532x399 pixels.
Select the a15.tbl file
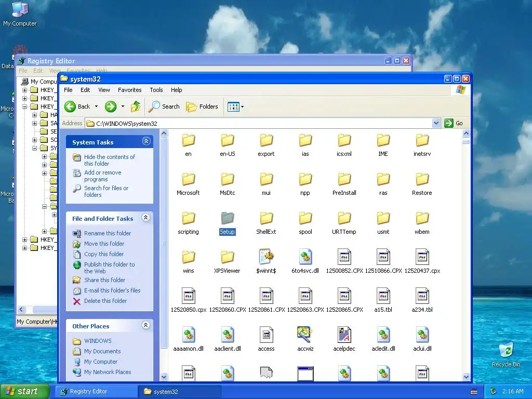383,300
